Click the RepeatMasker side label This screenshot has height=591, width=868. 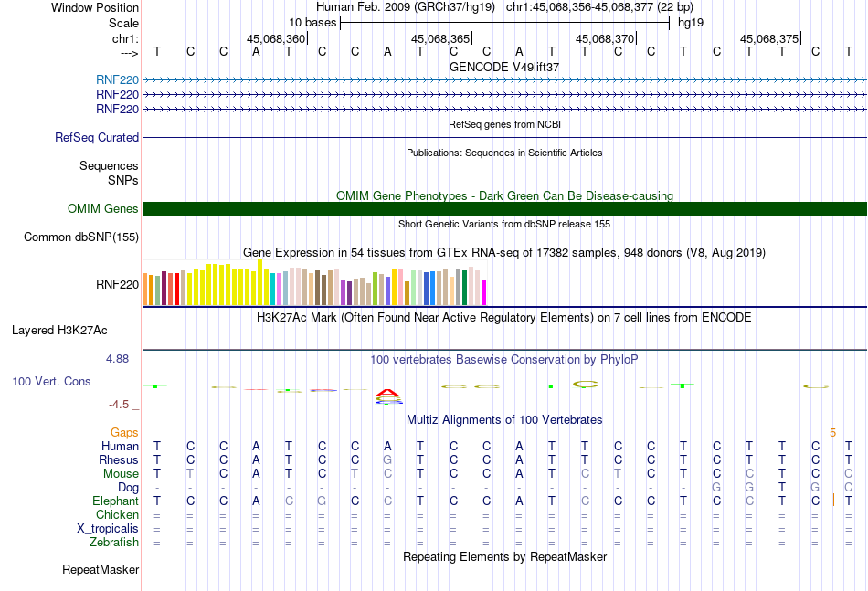click(101, 569)
